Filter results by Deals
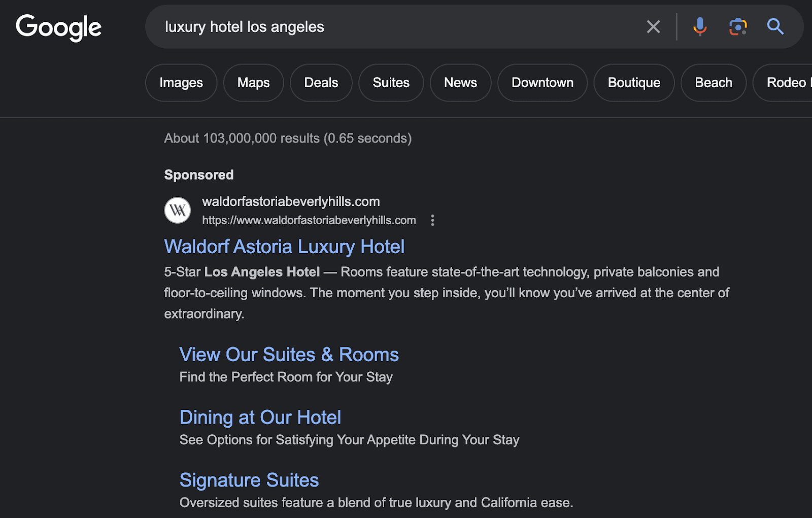The width and height of the screenshot is (812, 518). 321,82
